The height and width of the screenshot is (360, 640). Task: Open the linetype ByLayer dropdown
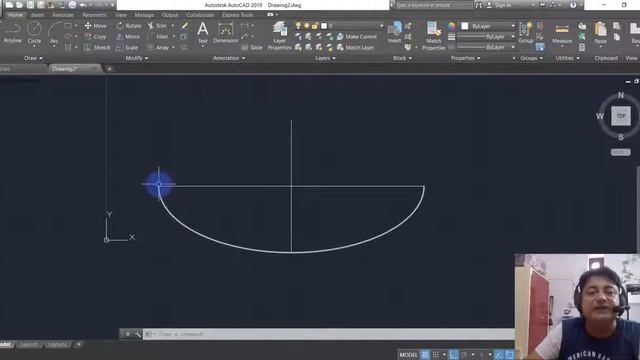[487, 47]
